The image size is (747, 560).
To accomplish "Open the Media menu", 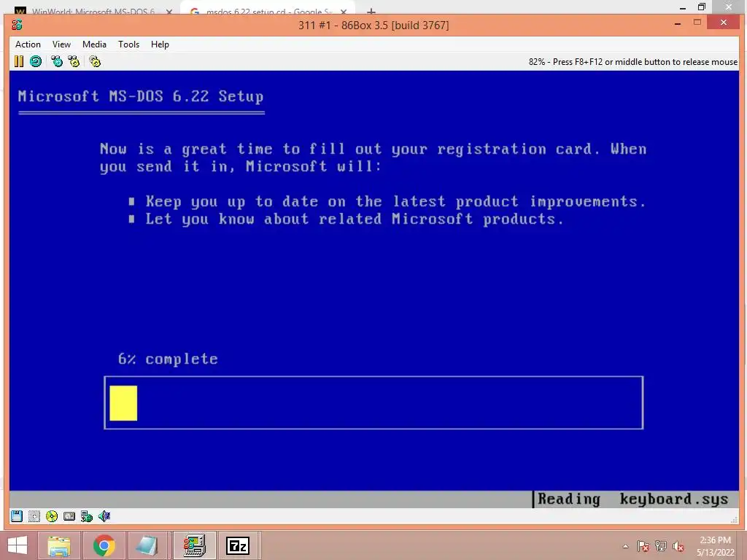I will [94, 44].
